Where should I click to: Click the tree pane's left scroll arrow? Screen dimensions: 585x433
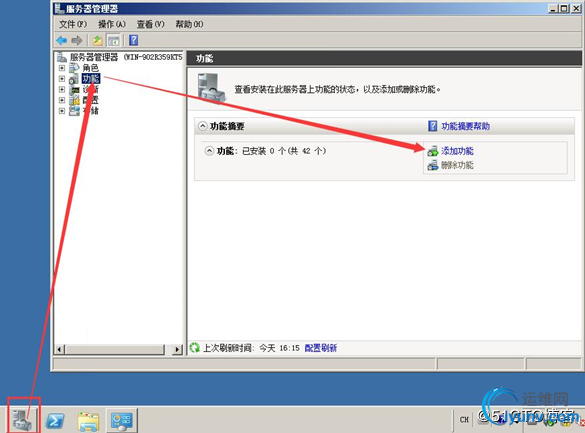pyautogui.click(x=60, y=349)
